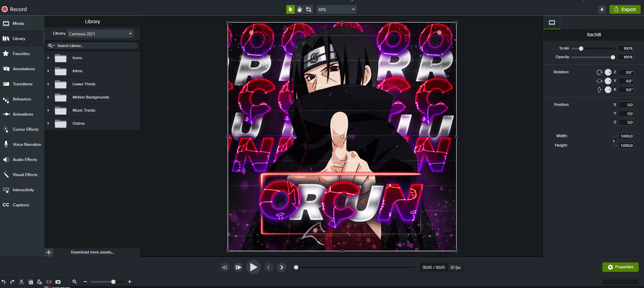644x288 pixels.
Task: Redo the last action
Action: (12, 282)
